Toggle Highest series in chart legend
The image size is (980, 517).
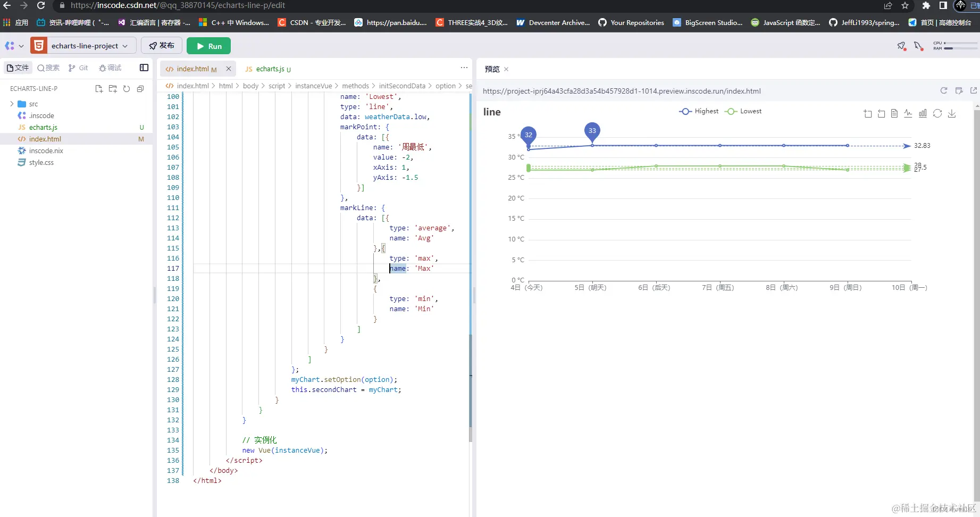(699, 111)
